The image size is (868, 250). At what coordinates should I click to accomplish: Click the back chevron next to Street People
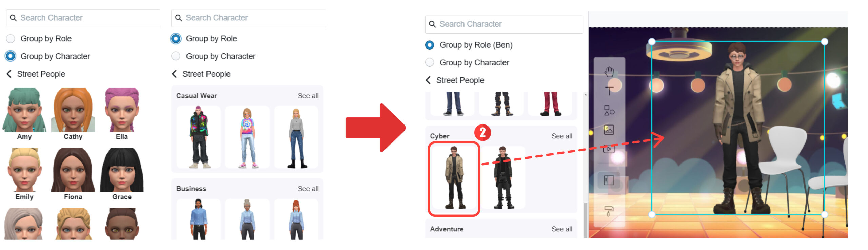click(x=9, y=74)
